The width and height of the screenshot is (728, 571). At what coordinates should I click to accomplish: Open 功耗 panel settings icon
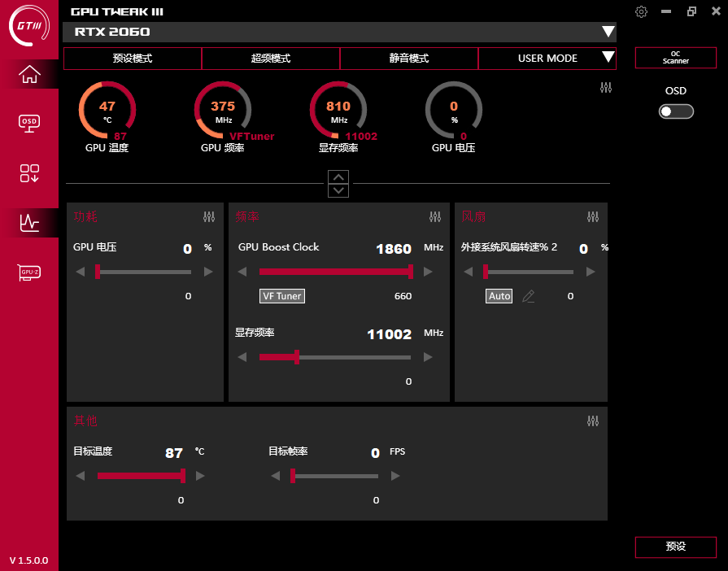tap(209, 217)
